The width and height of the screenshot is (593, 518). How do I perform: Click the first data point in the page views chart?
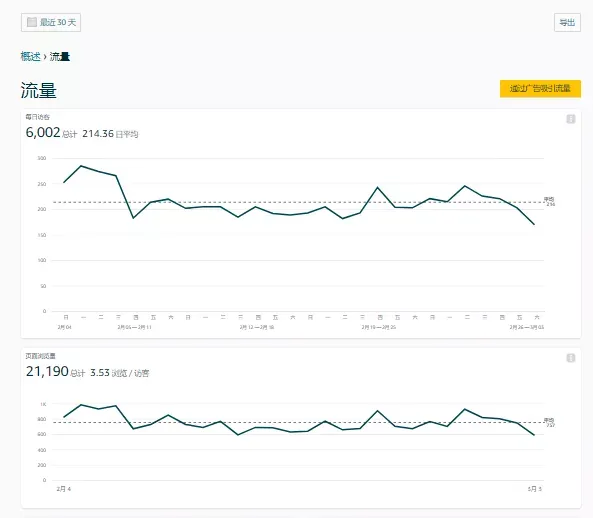[x=64, y=417]
